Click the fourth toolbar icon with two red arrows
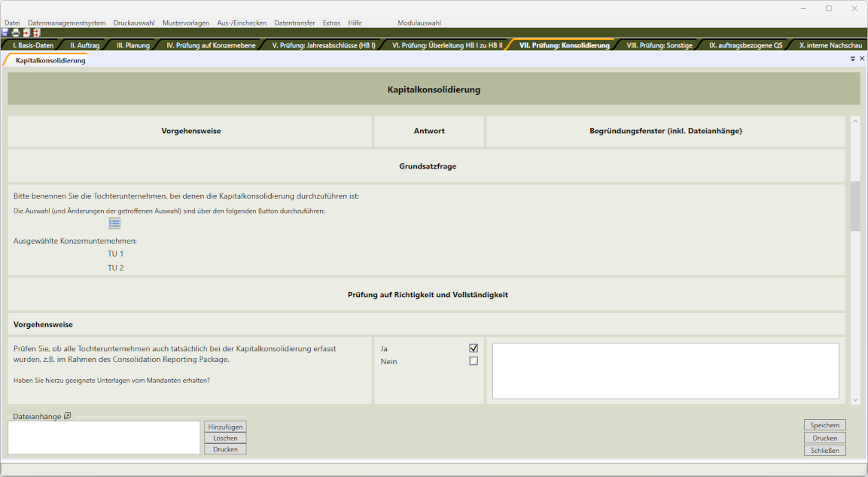This screenshot has height=477, width=868. [35, 33]
